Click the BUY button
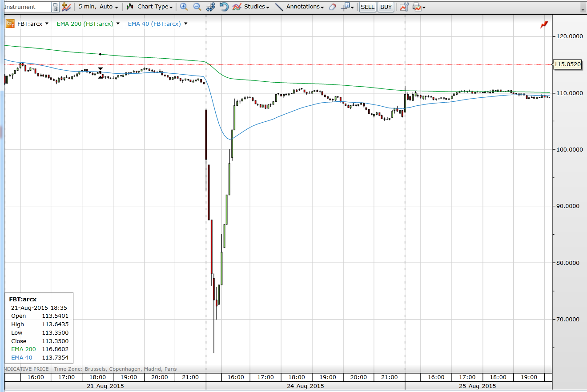The image size is (587, 392). point(386,7)
